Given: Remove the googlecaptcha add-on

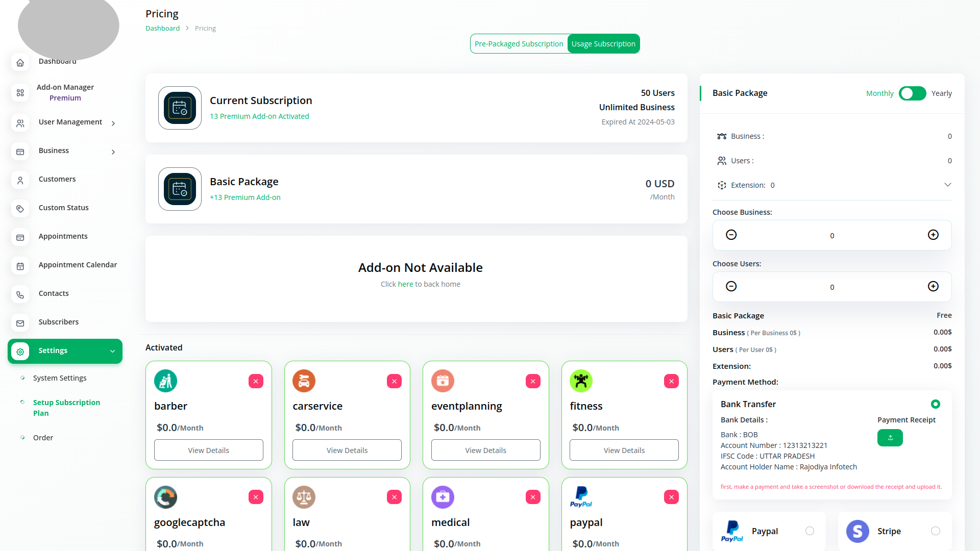Looking at the screenshot, I should [256, 497].
